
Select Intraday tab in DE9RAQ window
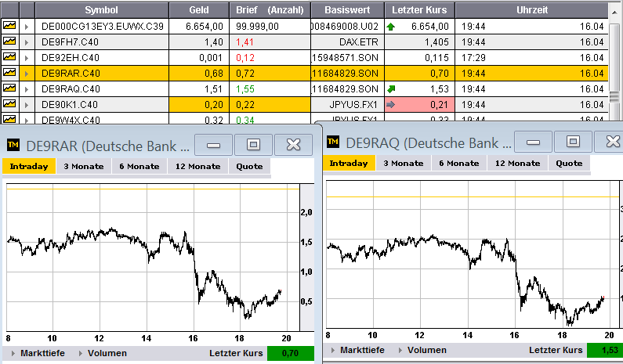(349, 163)
